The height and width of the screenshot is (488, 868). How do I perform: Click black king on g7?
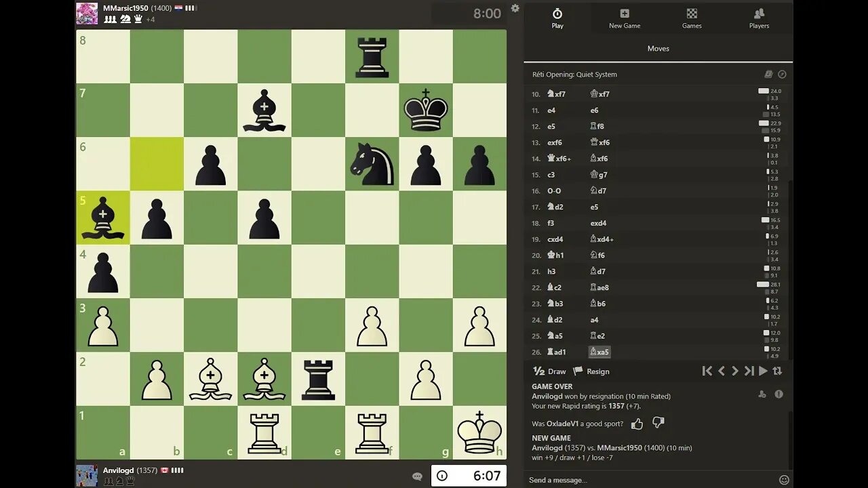[426, 110]
